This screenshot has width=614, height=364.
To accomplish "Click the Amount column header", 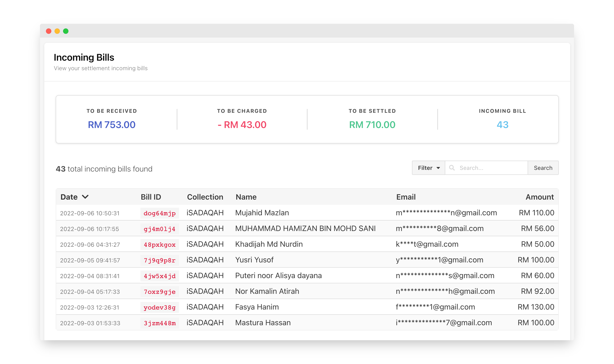I will pyautogui.click(x=540, y=197).
